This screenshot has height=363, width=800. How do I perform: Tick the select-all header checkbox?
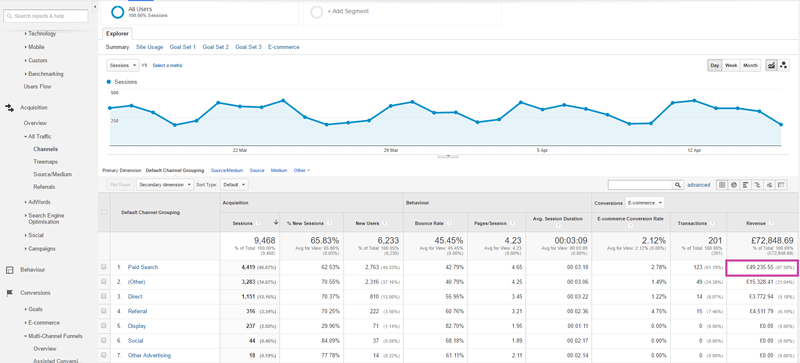[x=104, y=212]
